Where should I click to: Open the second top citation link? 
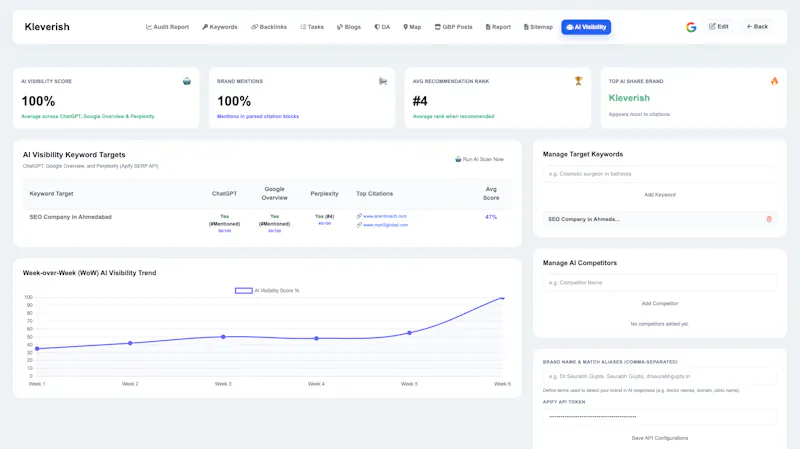tap(385, 225)
